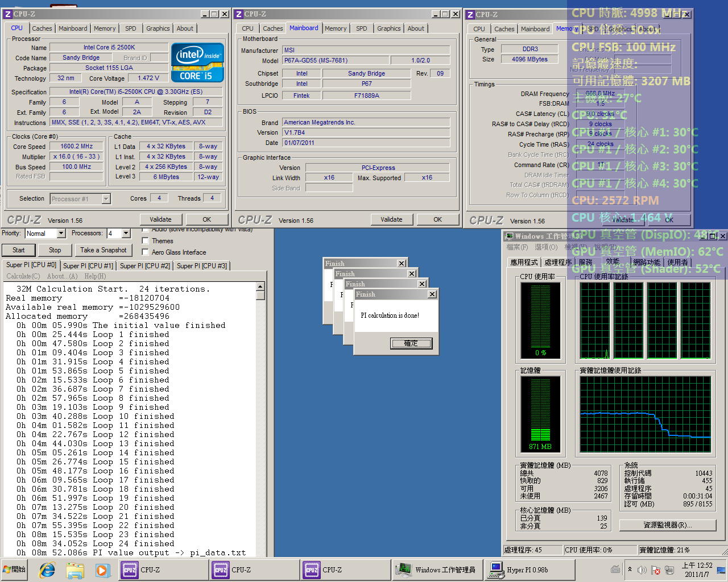
Task: Open the Help(H) menu in Super PI
Action: pos(95,276)
